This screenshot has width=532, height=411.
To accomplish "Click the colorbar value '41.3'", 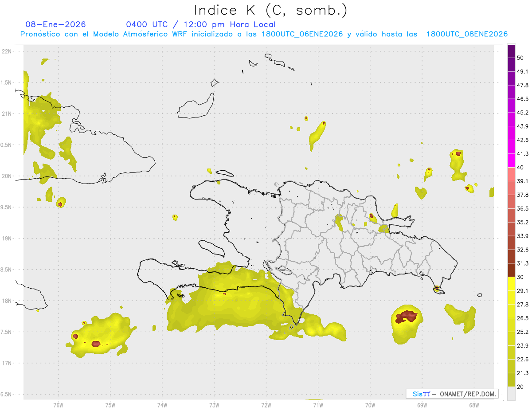I will point(523,154).
